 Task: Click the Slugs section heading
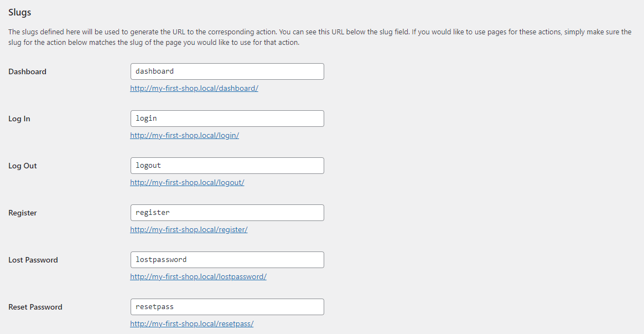click(x=20, y=12)
